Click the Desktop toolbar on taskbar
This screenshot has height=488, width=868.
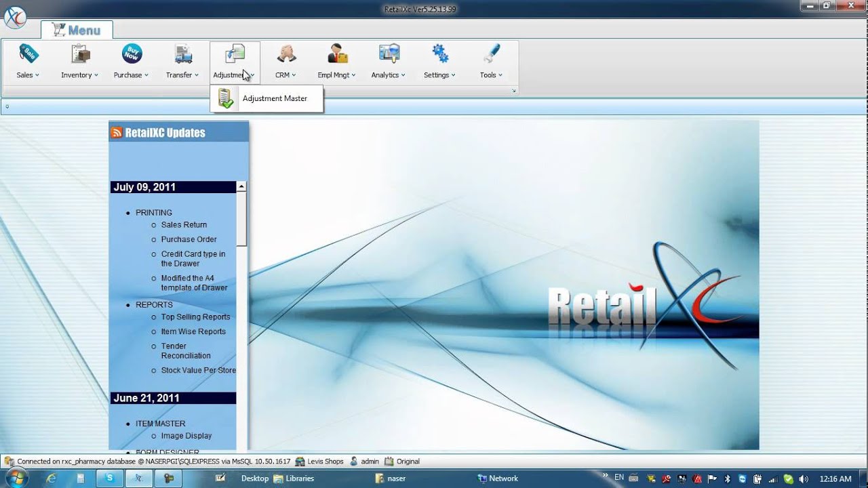(x=255, y=479)
